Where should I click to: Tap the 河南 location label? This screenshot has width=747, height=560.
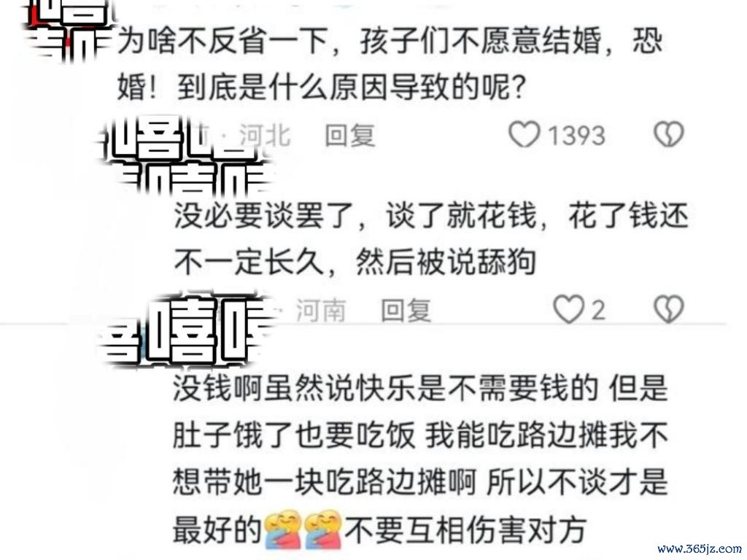coord(321,311)
